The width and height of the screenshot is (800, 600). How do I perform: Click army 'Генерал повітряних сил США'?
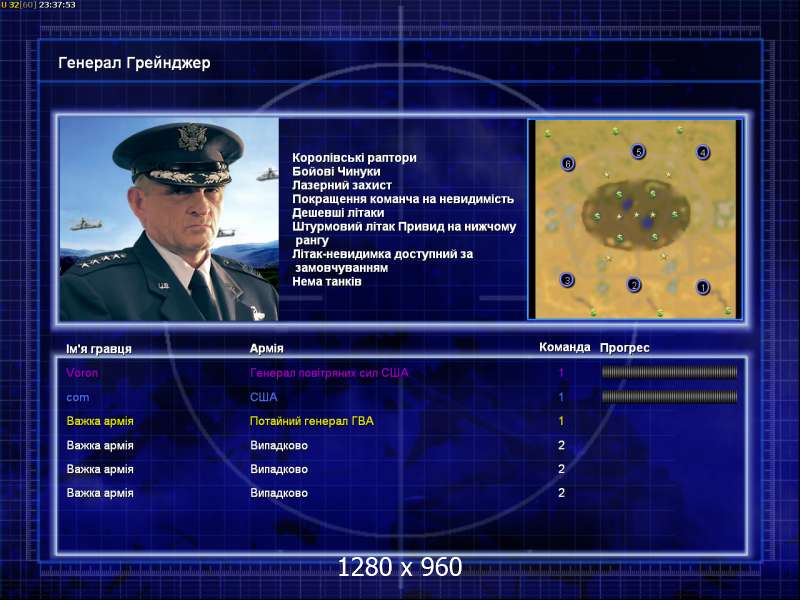(329, 373)
